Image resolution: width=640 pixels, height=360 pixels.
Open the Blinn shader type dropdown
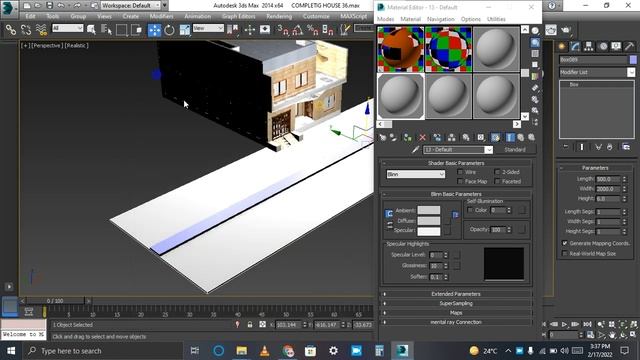click(416, 174)
